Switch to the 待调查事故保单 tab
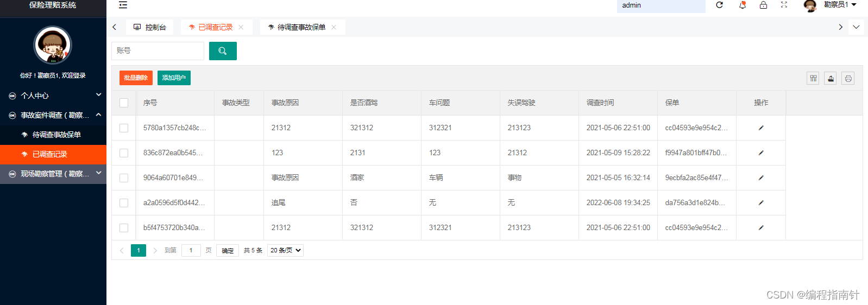The height and width of the screenshot is (305, 868). click(x=301, y=27)
